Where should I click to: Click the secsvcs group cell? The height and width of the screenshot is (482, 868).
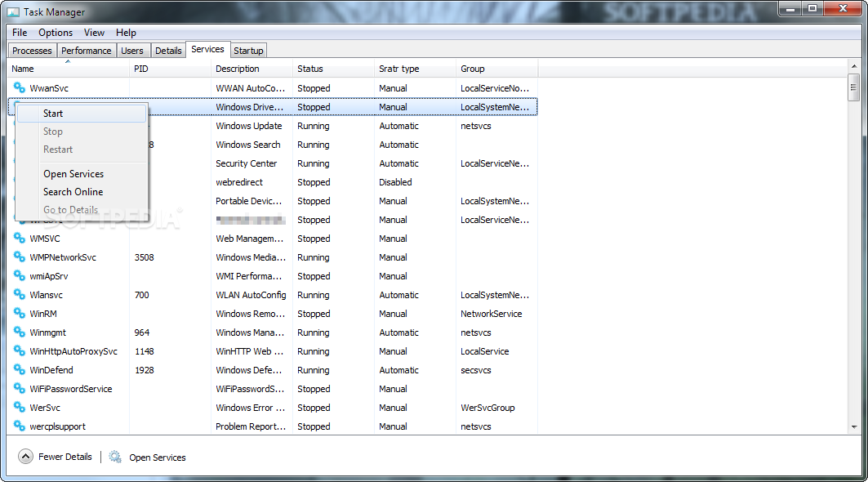pos(475,370)
